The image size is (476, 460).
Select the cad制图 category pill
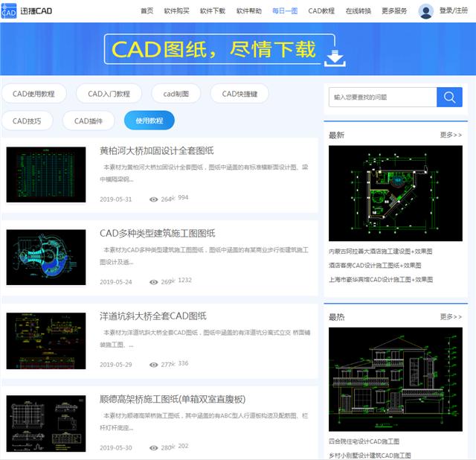click(x=176, y=94)
